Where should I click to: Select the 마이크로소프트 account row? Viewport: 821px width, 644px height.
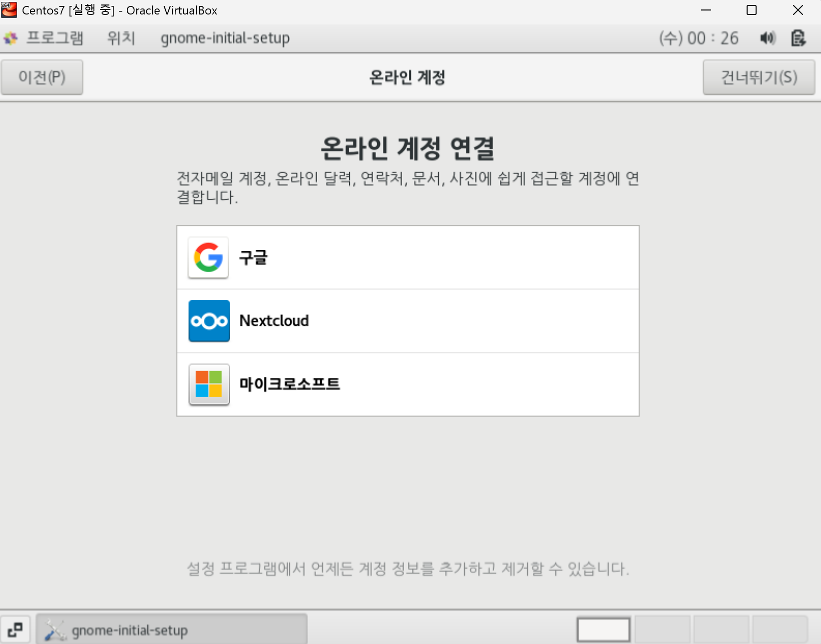point(408,384)
